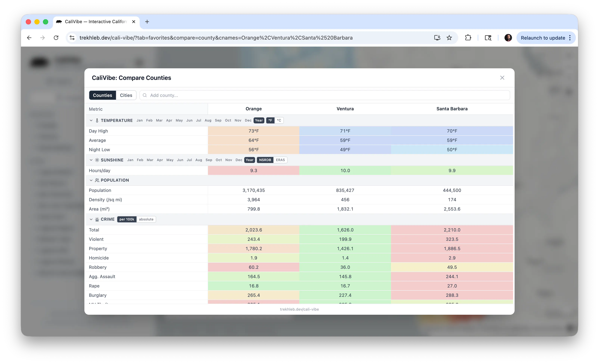
Task: Switch to the Cities tab
Action: click(x=126, y=95)
